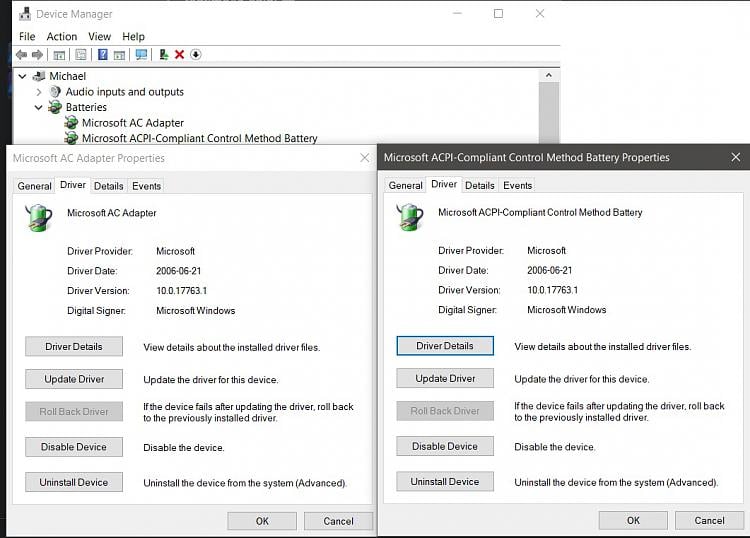Click the Back arrow in Device Manager toolbar
The height and width of the screenshot is (538, 750).
click(x=21, y=55)
